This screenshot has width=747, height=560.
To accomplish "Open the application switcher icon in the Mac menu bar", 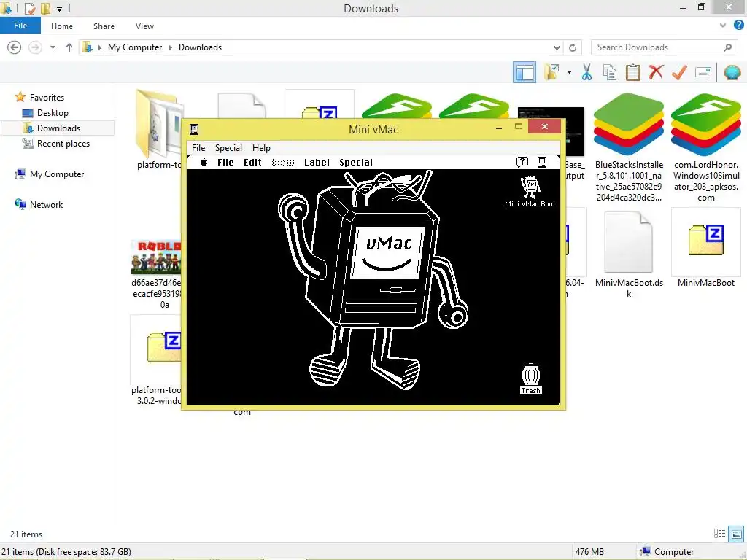I will (542, 162).
